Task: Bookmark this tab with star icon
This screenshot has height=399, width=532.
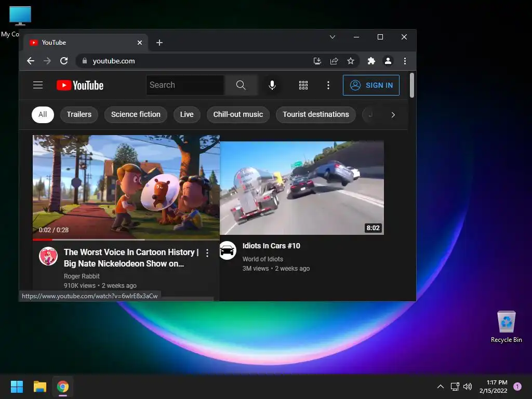Action: coord(351,61)
